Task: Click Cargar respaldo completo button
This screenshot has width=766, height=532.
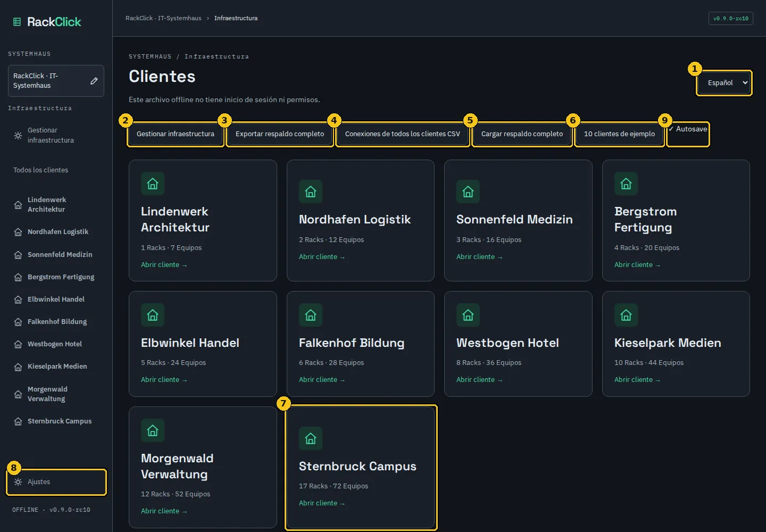Action: tap(522, 134)
